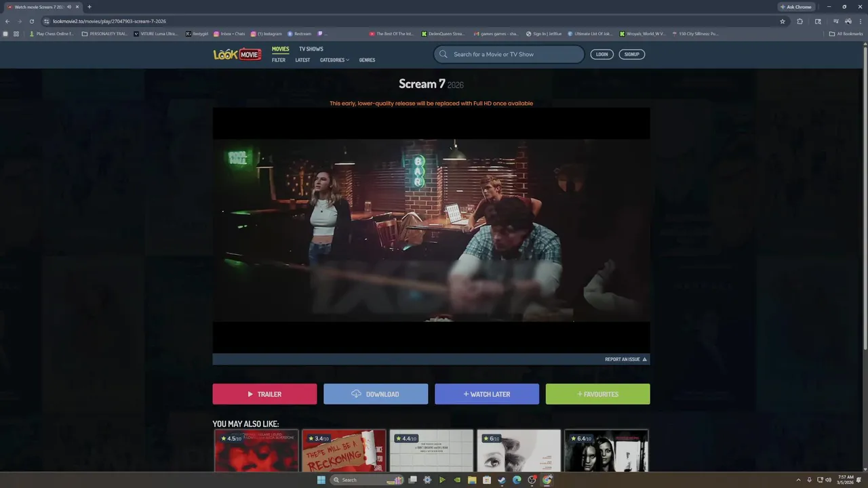Open the fentygirl bookmark
The height and width of the screenshot is (488, 868).
(197, 33)
